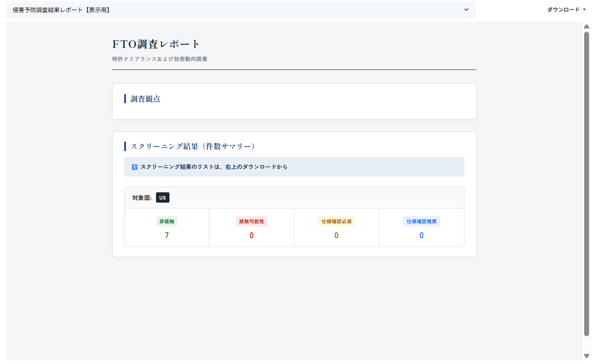594x364 pixels.
Task: Click the 対象国: label
Action: (x=142, y=198)
